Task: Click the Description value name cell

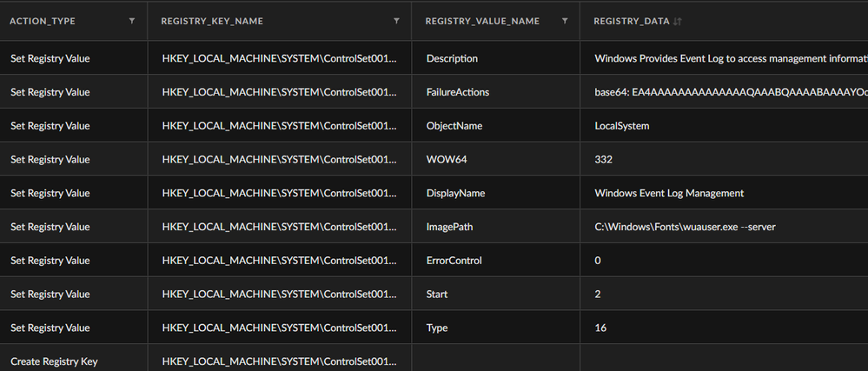Action: 452,59
